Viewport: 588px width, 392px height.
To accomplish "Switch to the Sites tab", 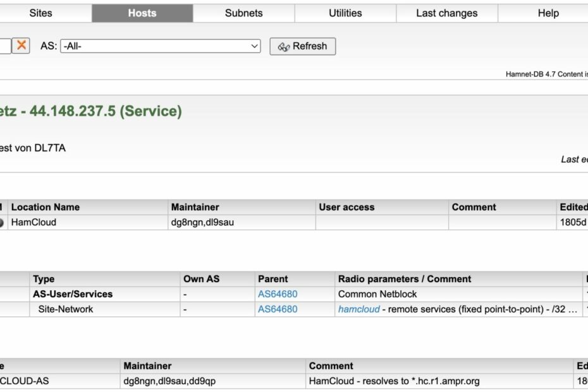I will (41, 13).
